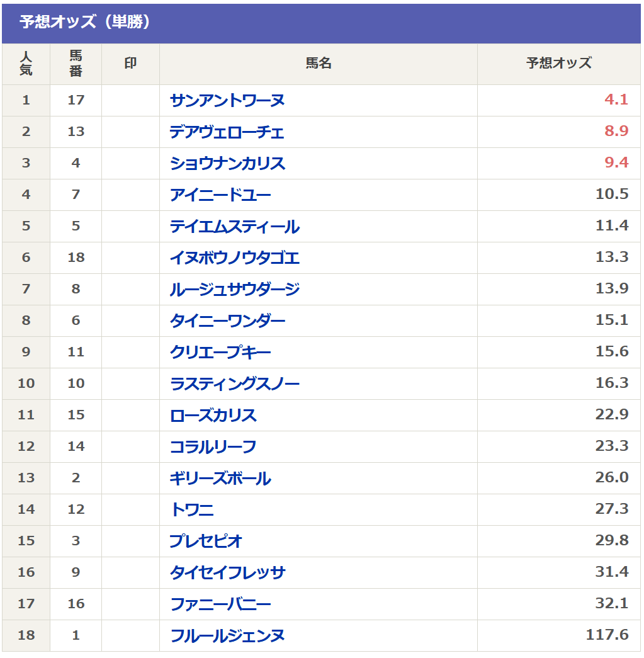
Task: Open タイニーワンダー link
Action: (227, 321)
